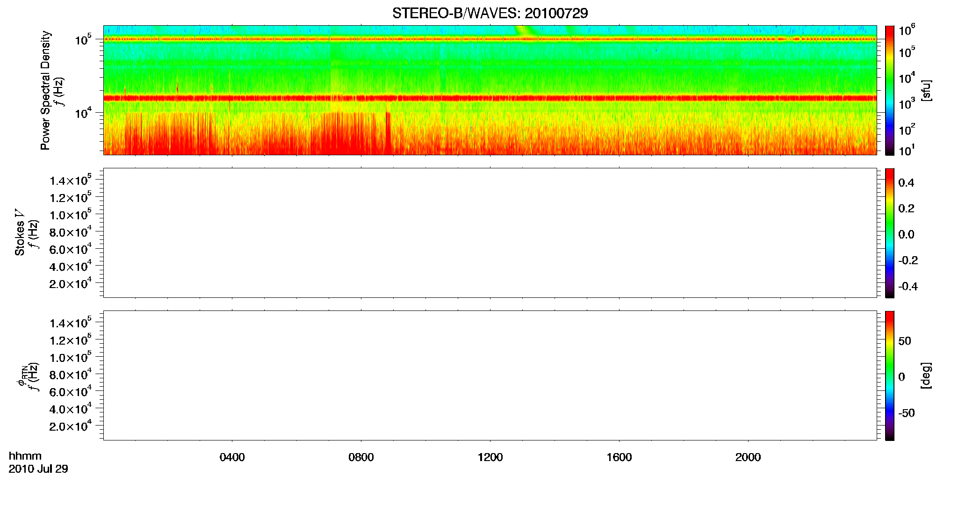Viewport: 980px width, 505px height.
Task: Click the 0400 time axis label
Action: (x=232, y=457)
